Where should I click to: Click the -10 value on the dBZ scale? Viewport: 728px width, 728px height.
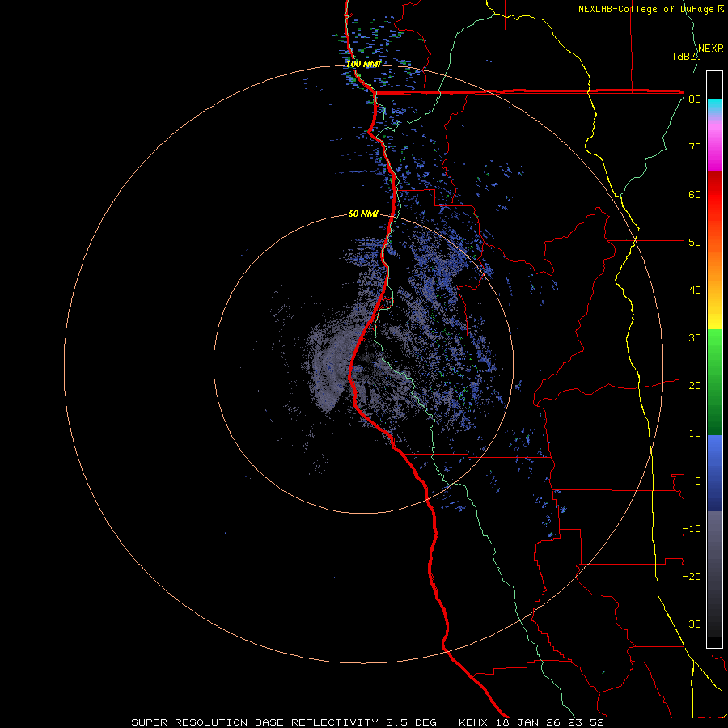(x=692, y=529)
